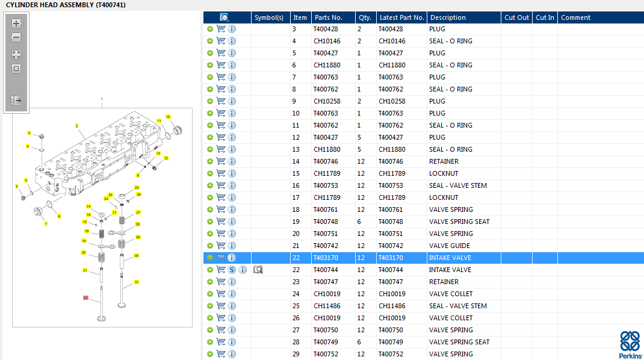Click the zoom in diagram button
644x360 pixels.
tap(16, 23)
